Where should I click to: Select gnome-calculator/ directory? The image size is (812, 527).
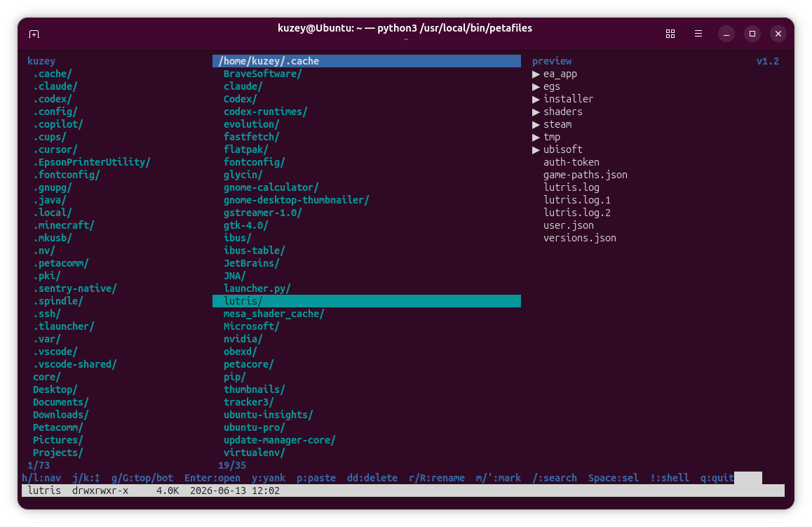coord(271,187)
